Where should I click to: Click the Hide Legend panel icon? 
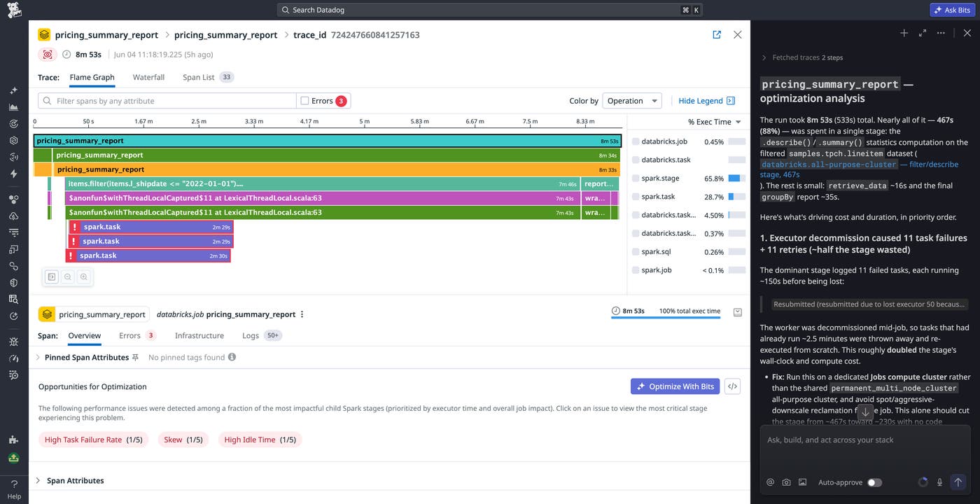(731, 101)
